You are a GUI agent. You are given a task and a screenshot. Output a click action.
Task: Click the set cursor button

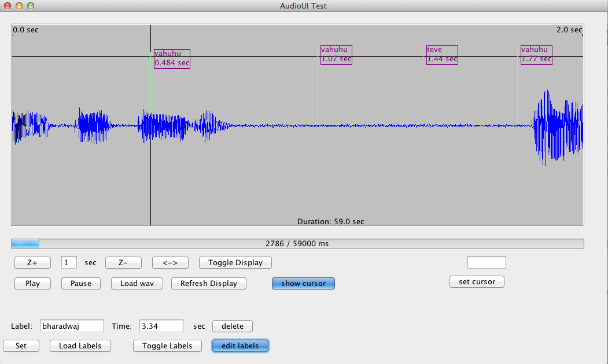click(x=477, y=282)
